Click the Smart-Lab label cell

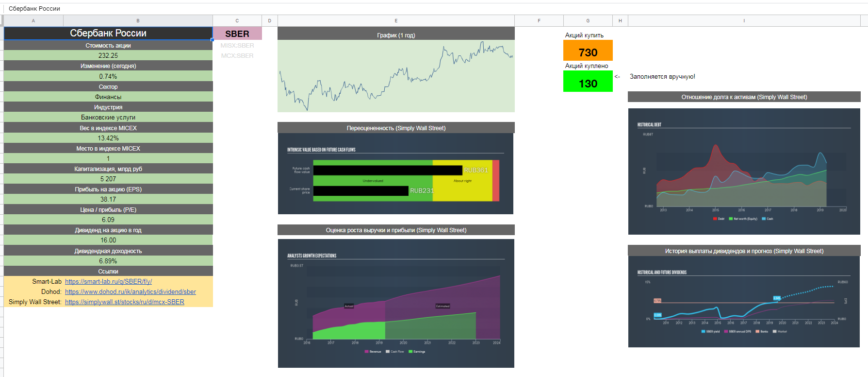pos(33,281)
